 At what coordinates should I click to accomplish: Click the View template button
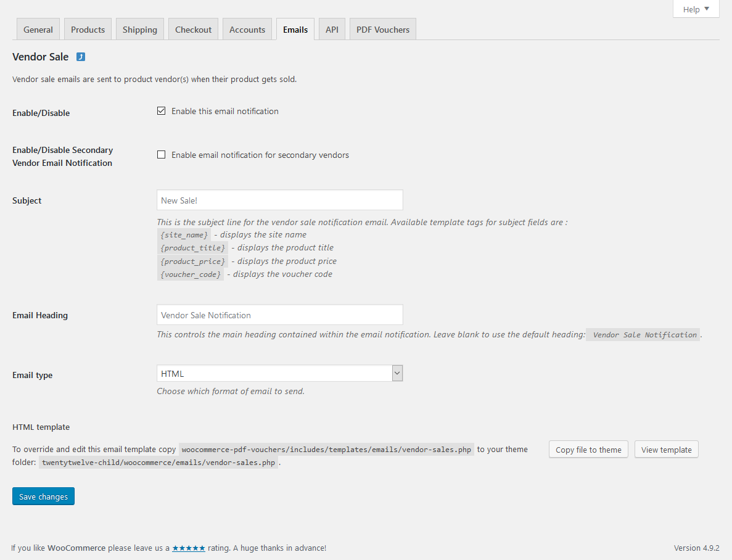(666, 450)
